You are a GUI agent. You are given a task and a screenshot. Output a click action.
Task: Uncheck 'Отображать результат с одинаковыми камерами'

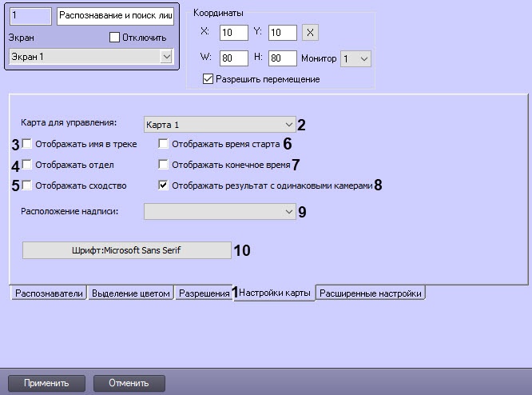164,186
